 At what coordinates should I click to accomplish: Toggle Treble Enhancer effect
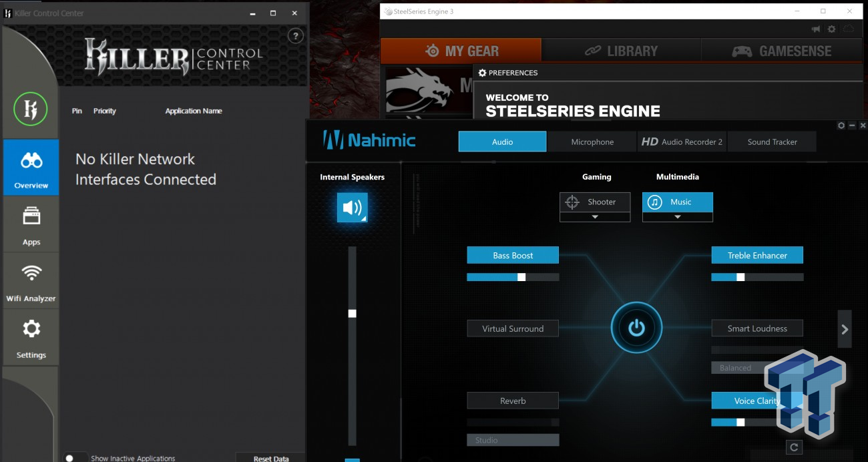pyautogui.click(x=757, y=255)
